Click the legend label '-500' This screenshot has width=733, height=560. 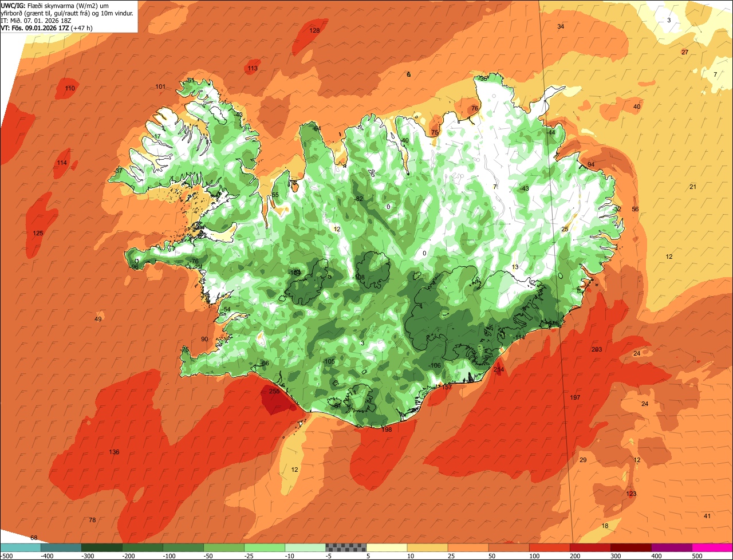click(6, 556)
